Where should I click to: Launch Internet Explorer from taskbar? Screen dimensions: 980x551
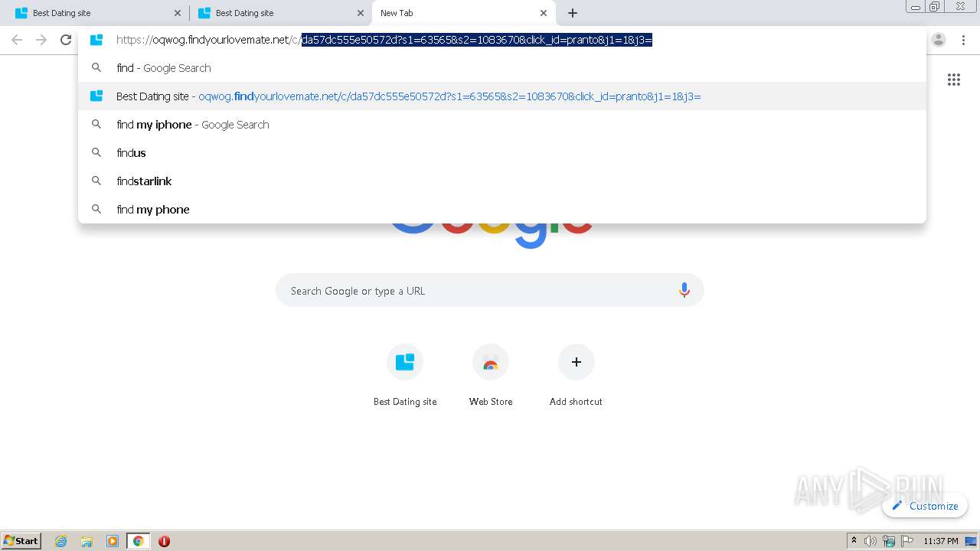coord(61,541)
